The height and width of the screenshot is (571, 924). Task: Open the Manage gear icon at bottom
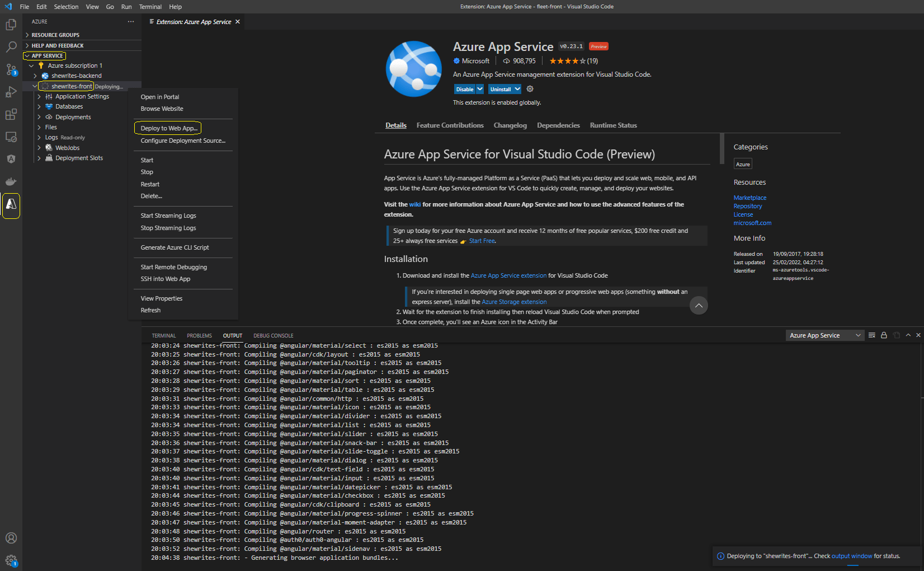coord(11,560)
